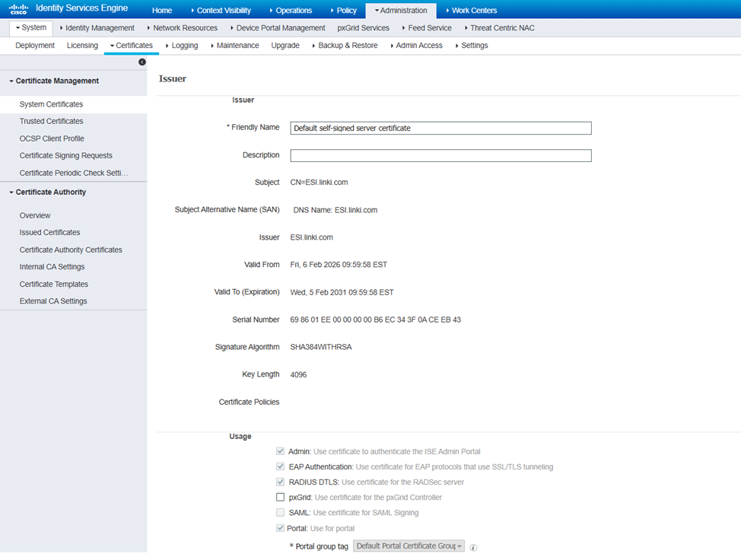Click the Cisco logo icon
The height and width of the screenshot is (560, 741).
coord(18,9)
